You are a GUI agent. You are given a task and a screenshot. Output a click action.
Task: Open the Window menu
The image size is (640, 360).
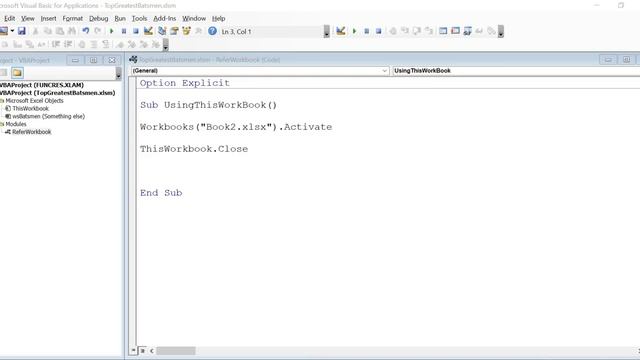point(194,18)
